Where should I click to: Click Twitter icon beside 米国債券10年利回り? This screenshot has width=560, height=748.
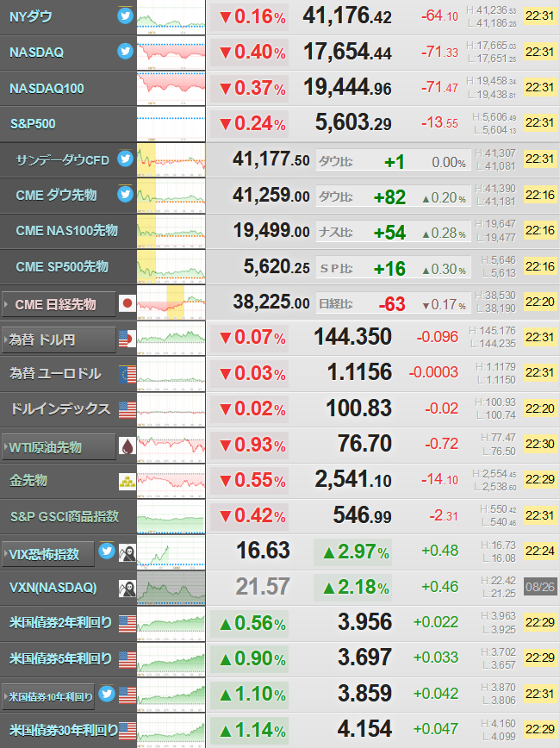[x=107, y=694]
